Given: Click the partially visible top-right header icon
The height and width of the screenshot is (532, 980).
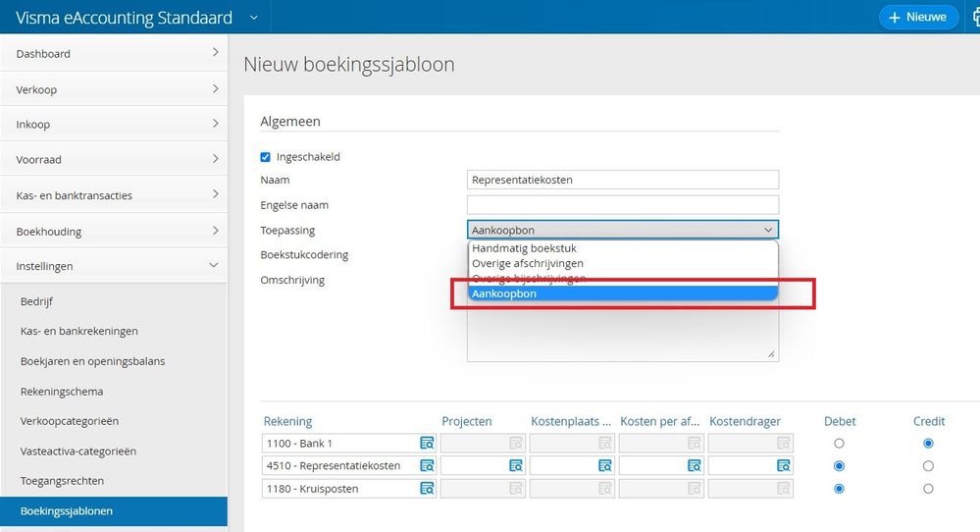Looking at the screenshot, I should 973,17.
